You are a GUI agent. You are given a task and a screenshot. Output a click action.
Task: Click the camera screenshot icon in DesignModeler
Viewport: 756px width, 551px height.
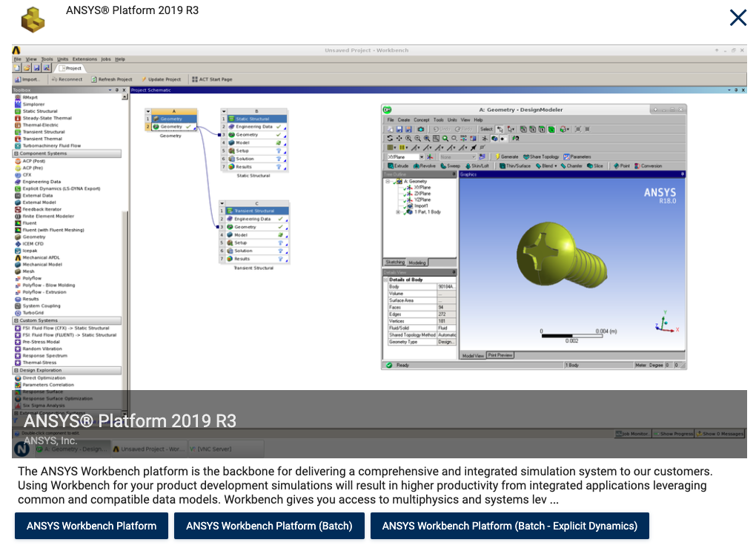tap(421, 129)
